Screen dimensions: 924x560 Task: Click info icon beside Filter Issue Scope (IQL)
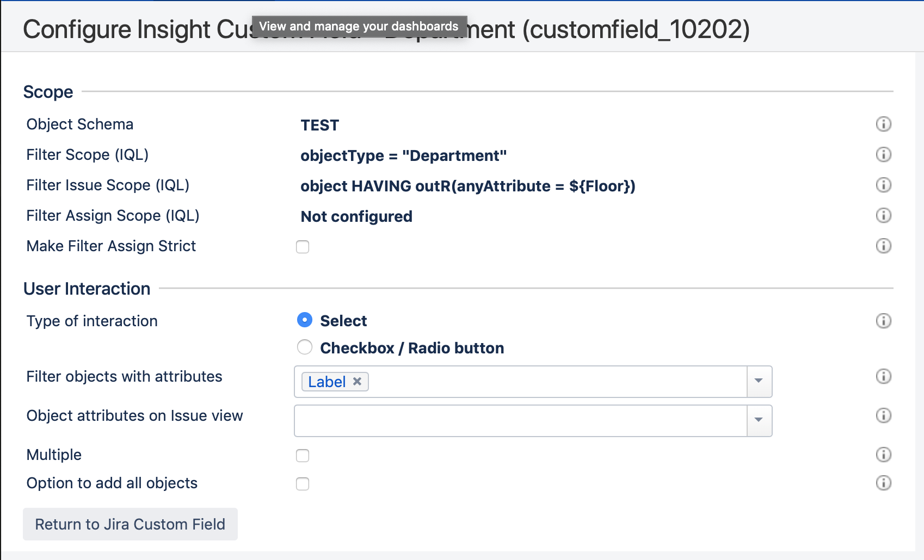[x=884, y=185]
